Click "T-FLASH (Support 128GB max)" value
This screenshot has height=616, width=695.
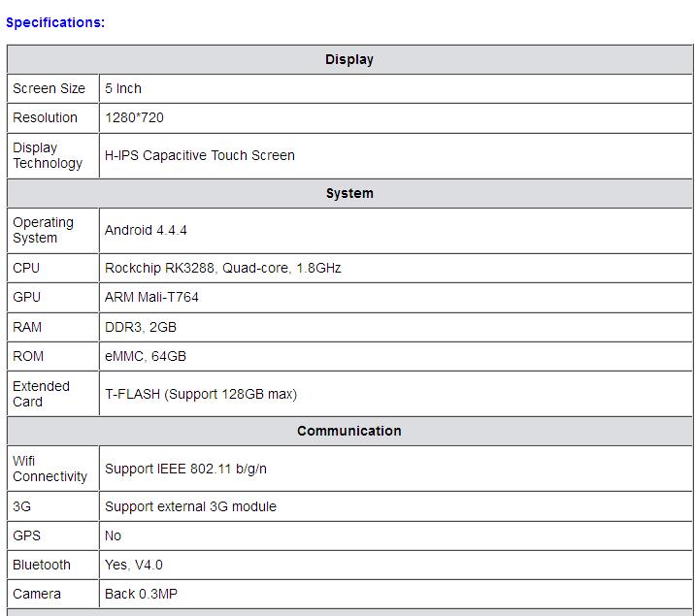tap(201, 394)
